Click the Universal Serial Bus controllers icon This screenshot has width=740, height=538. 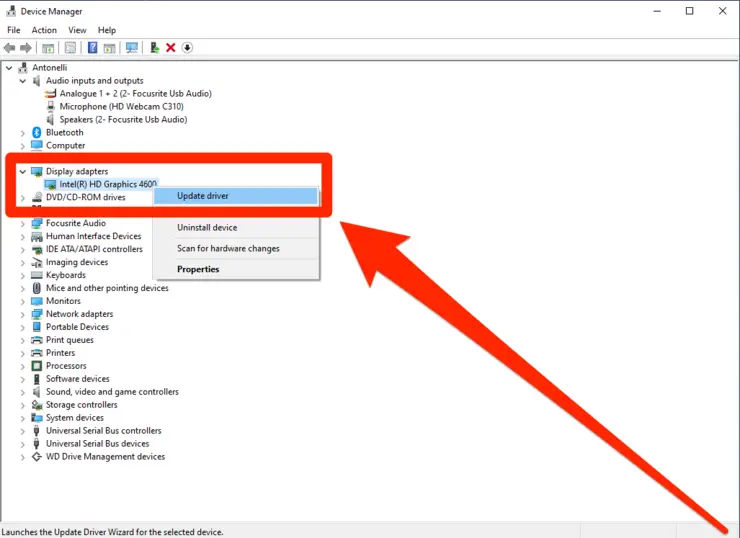[36, 431]
